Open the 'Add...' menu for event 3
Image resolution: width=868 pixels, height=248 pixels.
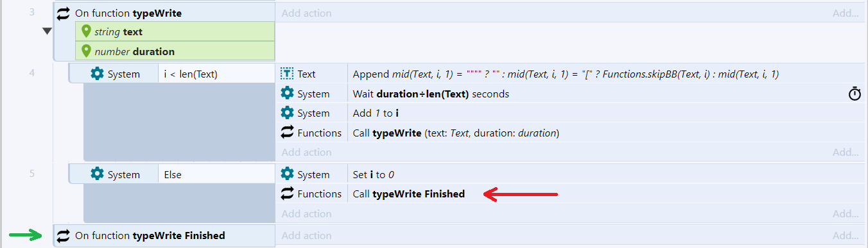846,13
